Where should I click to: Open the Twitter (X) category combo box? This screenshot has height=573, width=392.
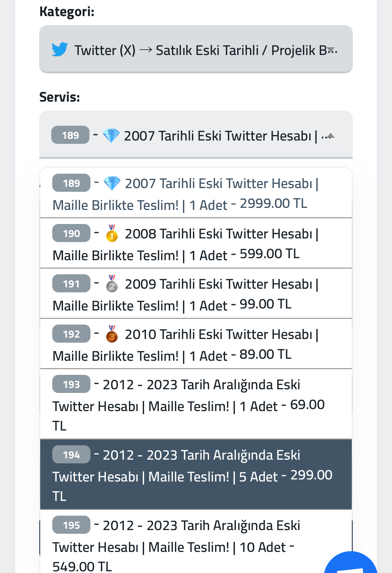(196, 49)
